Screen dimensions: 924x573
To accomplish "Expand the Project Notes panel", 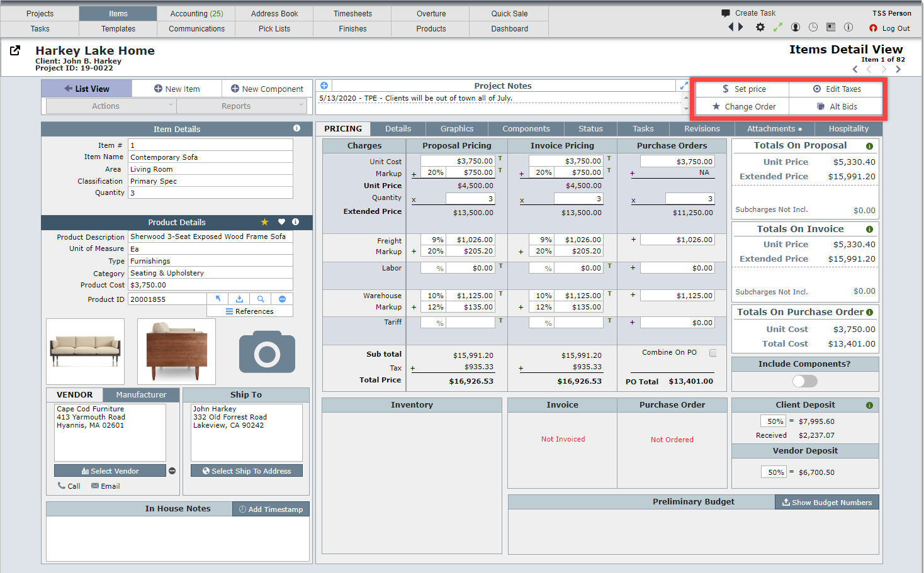I will point(684,86).
